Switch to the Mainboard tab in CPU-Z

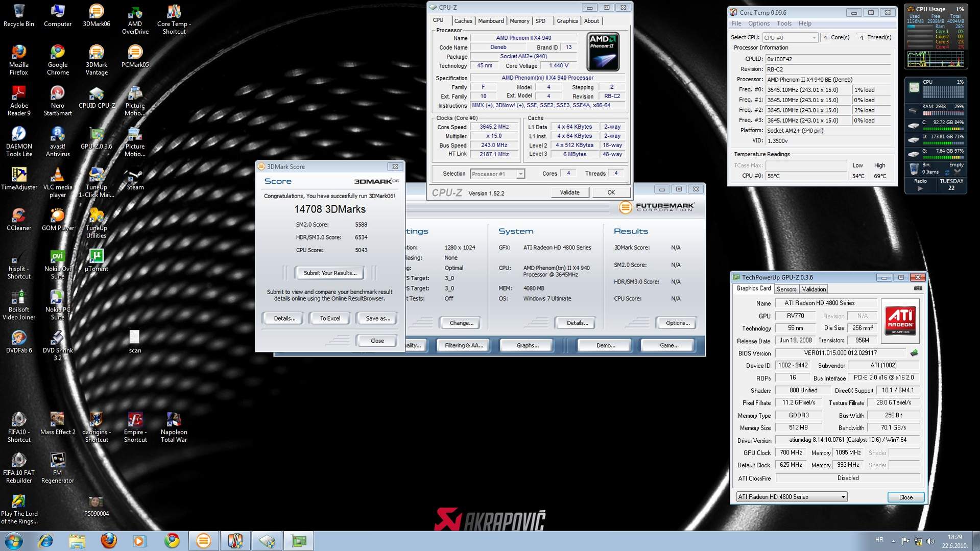490,21
